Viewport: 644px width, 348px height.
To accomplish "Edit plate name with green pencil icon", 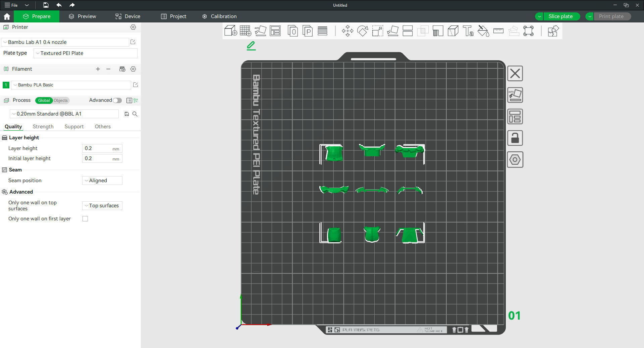I will coord(251,46).
